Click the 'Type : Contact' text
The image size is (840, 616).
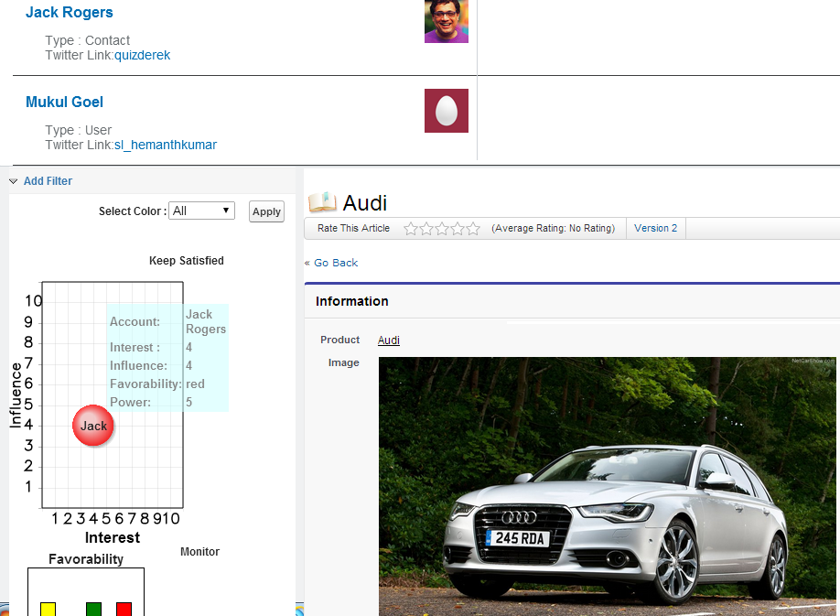87,40
